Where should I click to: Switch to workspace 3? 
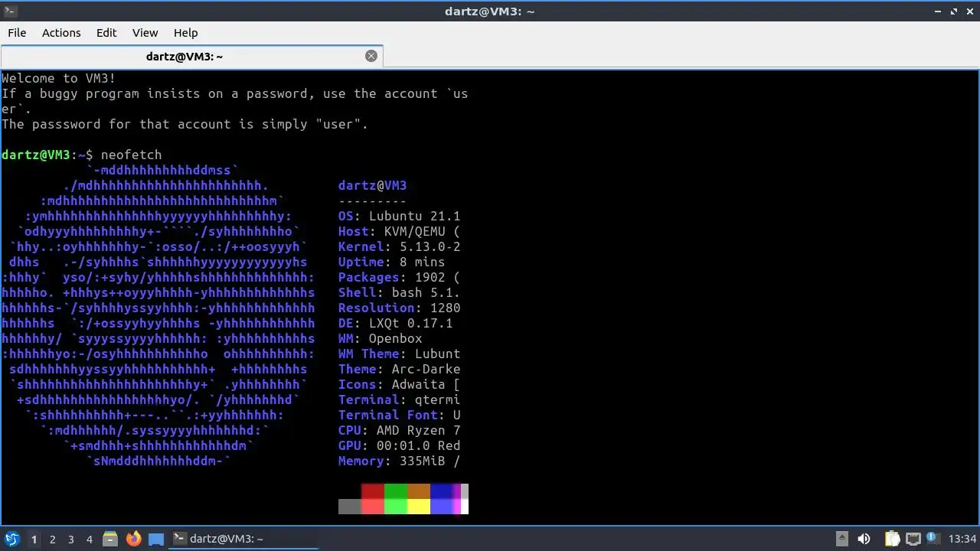point(70,539)
